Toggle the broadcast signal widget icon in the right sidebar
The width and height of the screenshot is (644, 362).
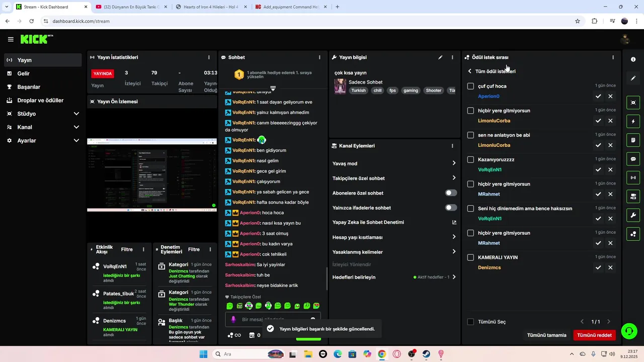point(633,177)
